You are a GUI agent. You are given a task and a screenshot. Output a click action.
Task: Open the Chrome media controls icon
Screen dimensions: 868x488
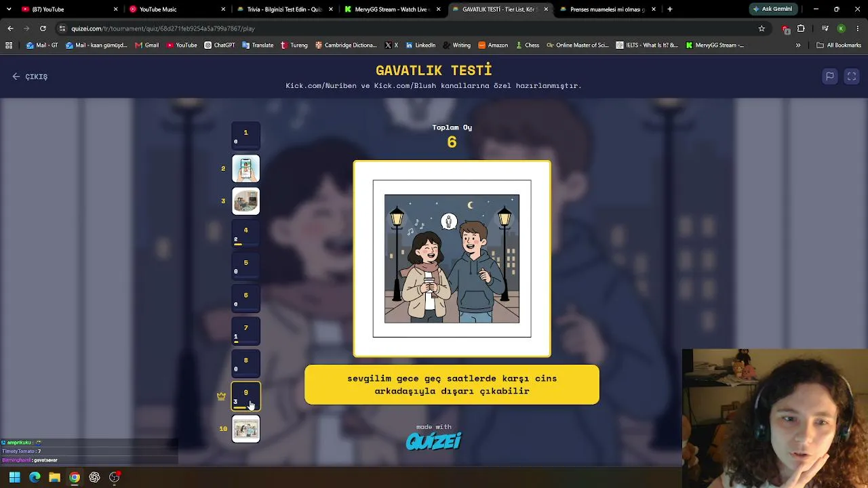pyautogui.click(x=825, y=28)
